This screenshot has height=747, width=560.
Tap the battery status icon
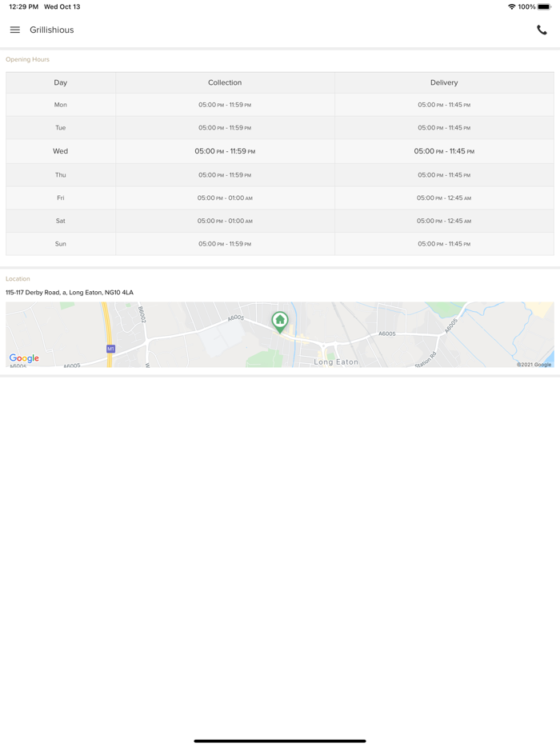[544, 7]
